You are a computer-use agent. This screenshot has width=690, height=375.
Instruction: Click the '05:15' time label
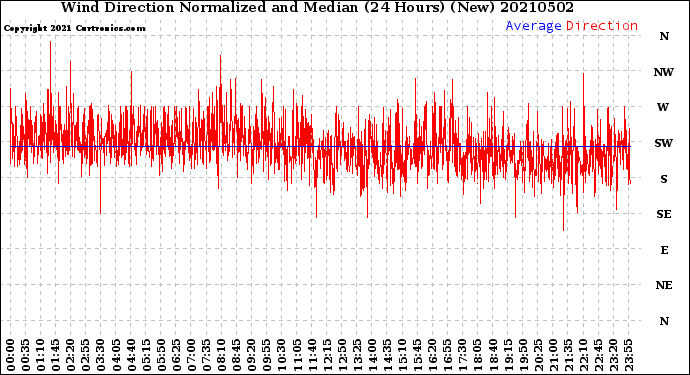tap(146, 355)
